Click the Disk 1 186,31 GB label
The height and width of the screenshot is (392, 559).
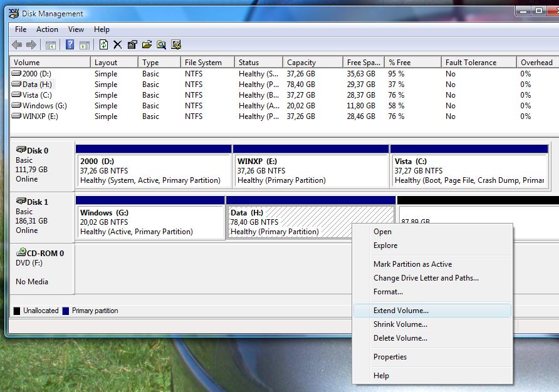31,221
